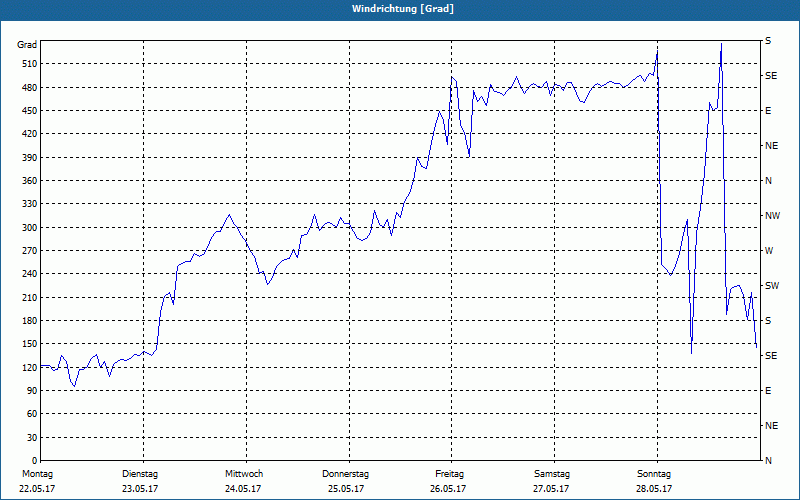800x500 pixels.
Task: Click the date 28.05.17
Action: point(654,489)
